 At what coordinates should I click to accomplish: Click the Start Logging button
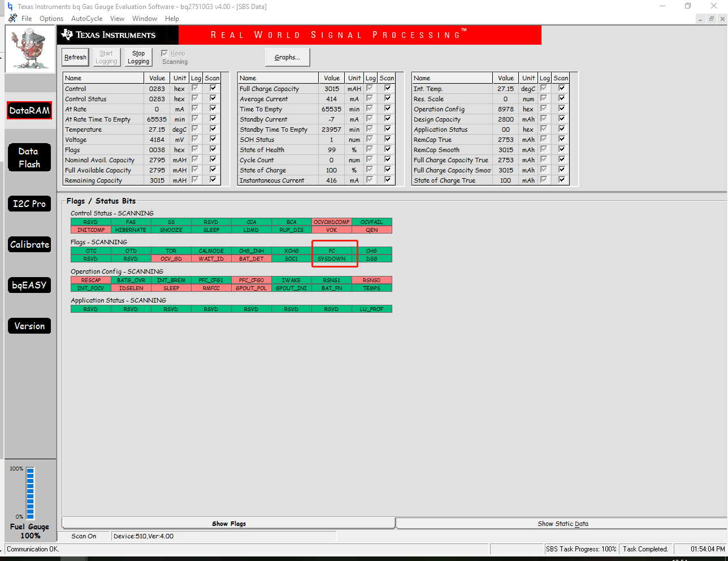pos(106,57)
